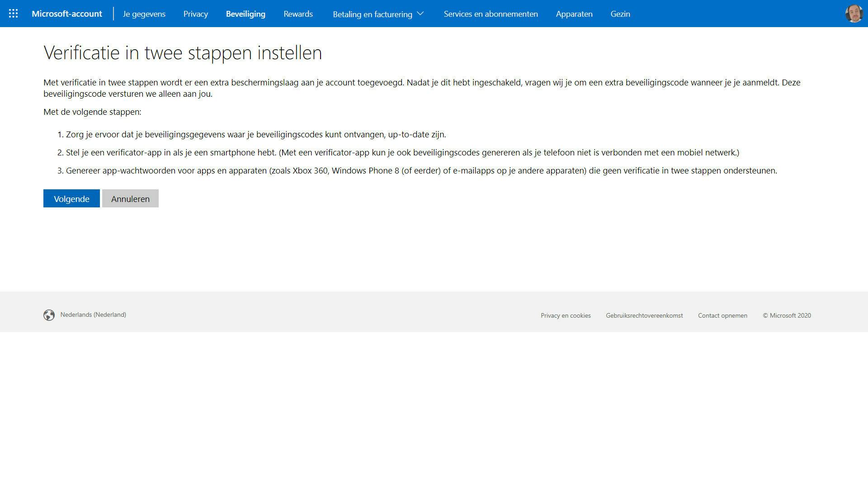
Task: Open the Gebruiksrechtovereenkomst link
Action: 644,315
